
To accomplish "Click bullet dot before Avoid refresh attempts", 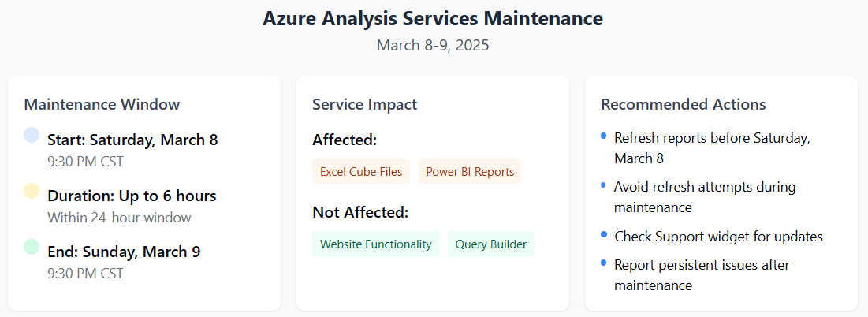I will click(603, 185).
